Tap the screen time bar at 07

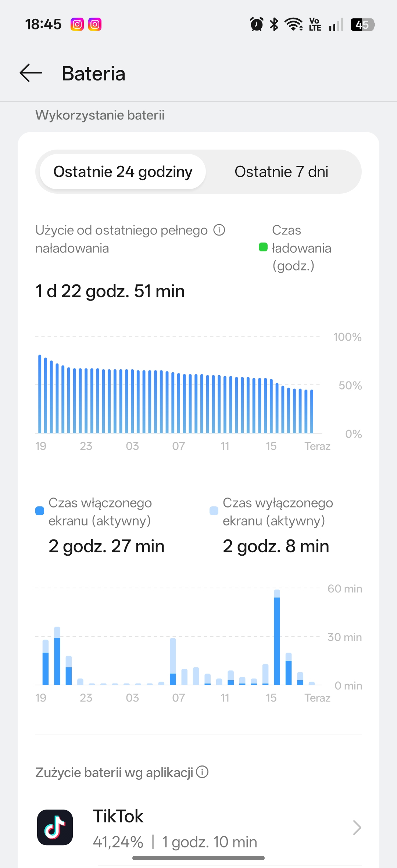pyautogui.click(x=173, y=661)
